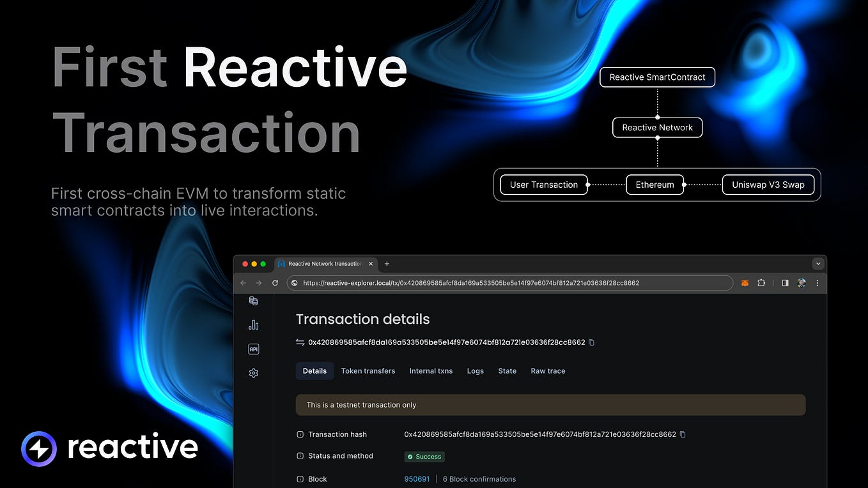Click the URL address bar
Screen dimensions: 868x488
(509, 283)
